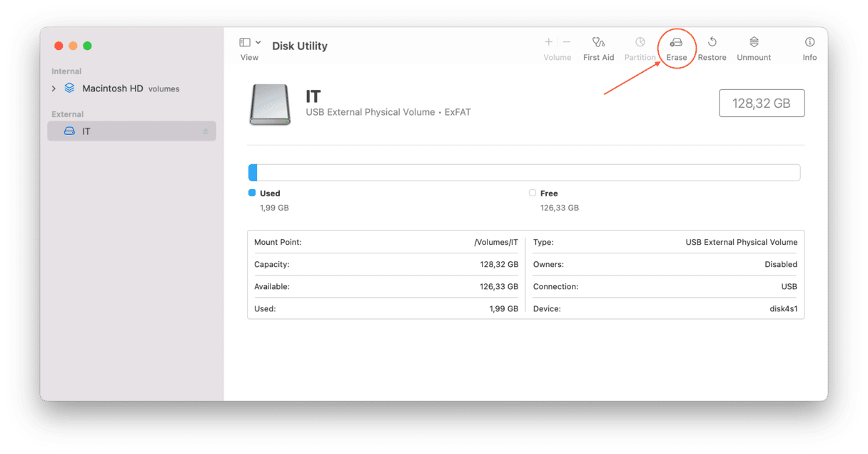Expand the Macintosh HD volumes chevron

[54, 89]
